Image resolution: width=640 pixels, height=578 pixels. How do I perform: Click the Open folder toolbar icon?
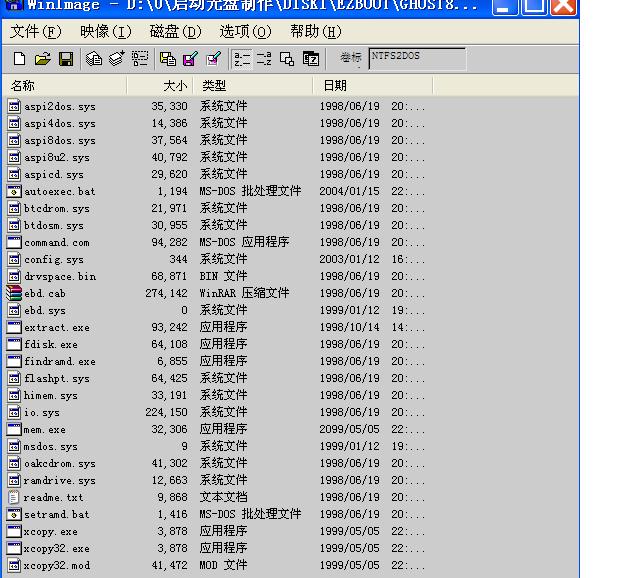click(43, 59)
